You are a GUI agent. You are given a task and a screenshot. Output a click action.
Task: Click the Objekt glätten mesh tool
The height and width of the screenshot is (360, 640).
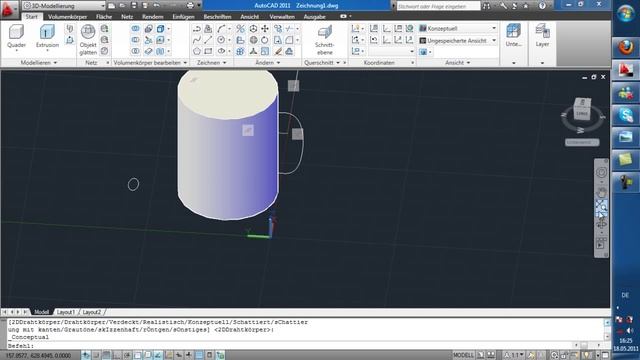[x=88, y=40]
